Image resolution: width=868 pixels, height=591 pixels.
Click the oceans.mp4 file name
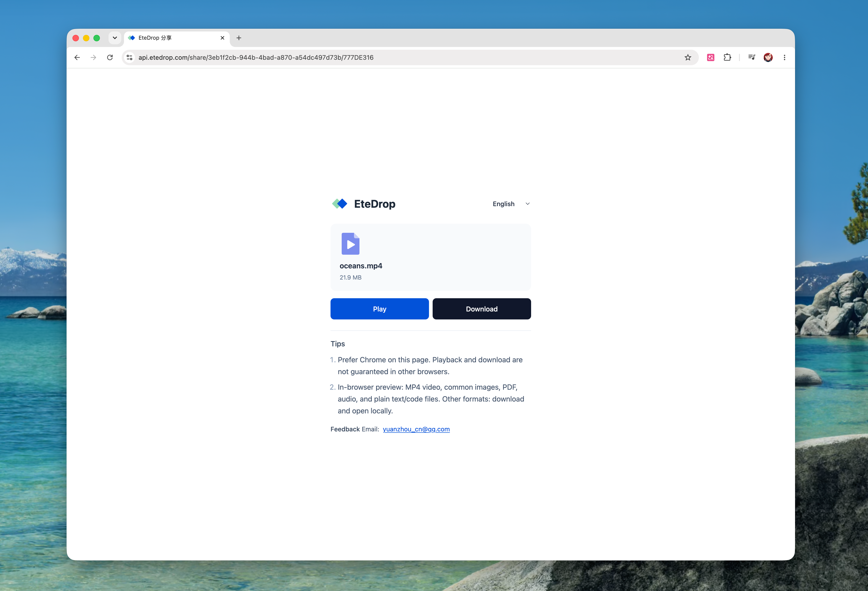(x=361, y=266)
